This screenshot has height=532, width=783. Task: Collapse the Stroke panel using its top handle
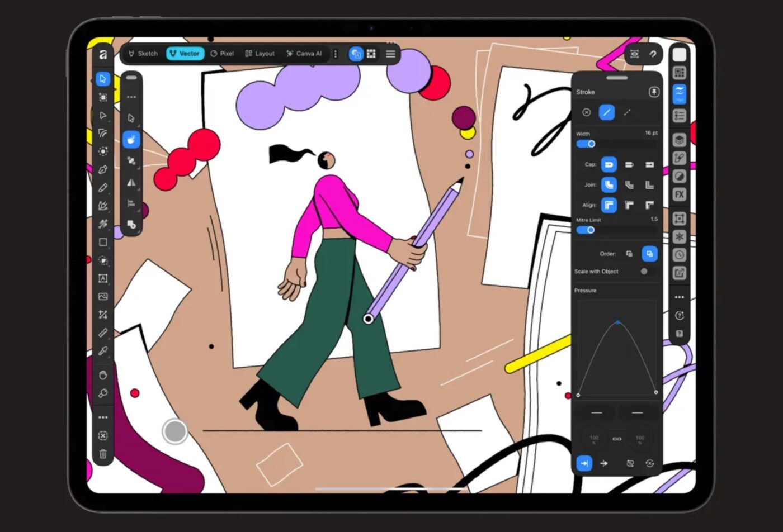(x=617, y=78)
